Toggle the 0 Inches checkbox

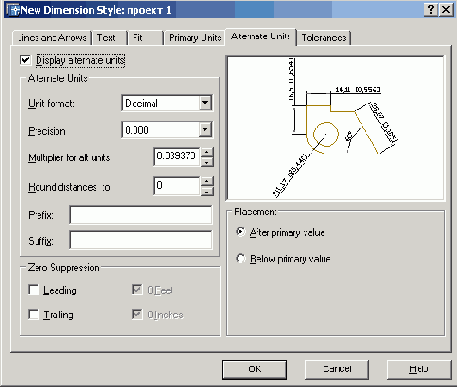[x=137, y=314]
